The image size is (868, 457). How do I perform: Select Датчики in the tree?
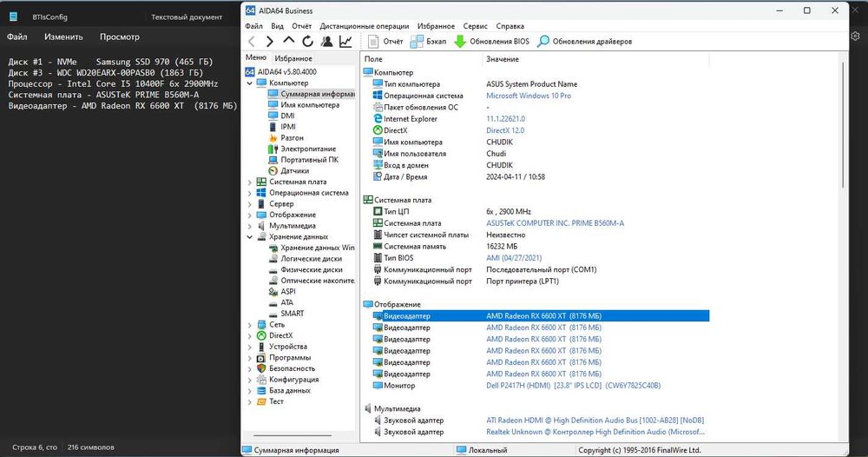click(x=289, y=171)
